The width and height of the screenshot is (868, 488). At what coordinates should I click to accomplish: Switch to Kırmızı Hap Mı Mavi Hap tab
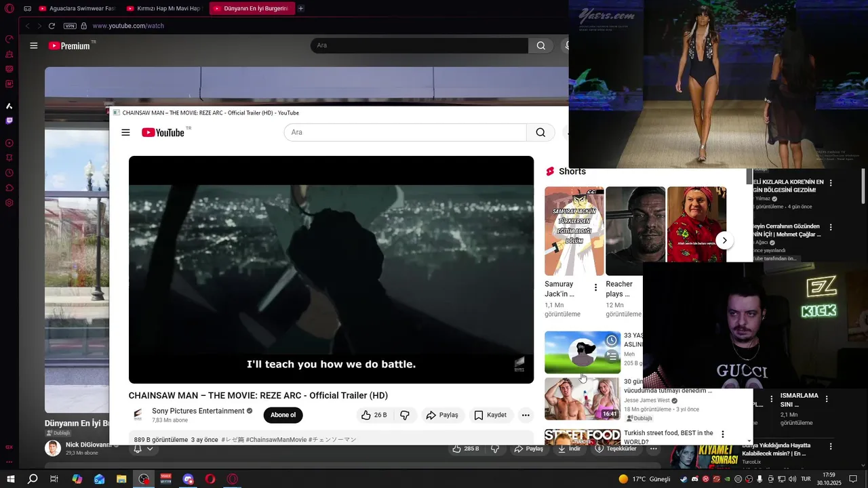(x=165, y=9)
